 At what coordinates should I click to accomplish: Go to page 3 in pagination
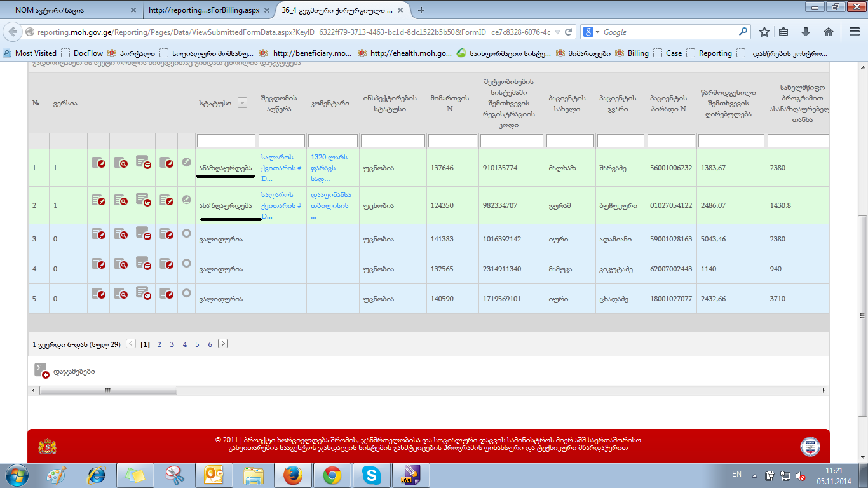(x=172, y=344)
